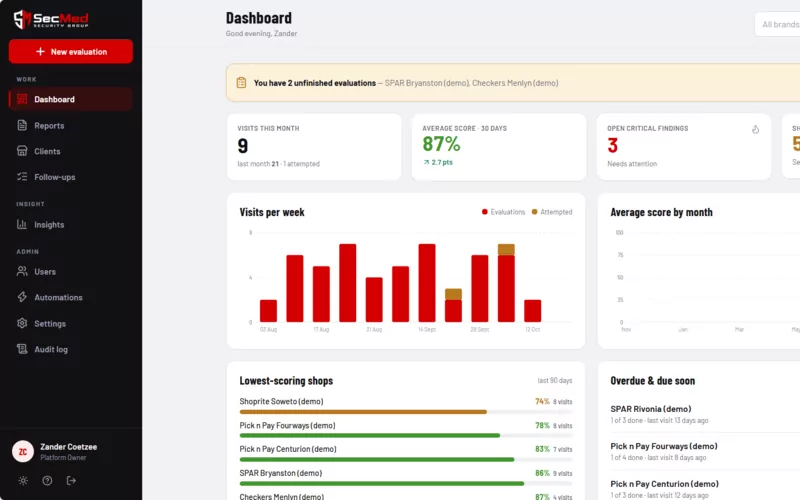800x500 pixels.
Task: Click the plus icon on New evaluation
Action: tap(40, 52)
